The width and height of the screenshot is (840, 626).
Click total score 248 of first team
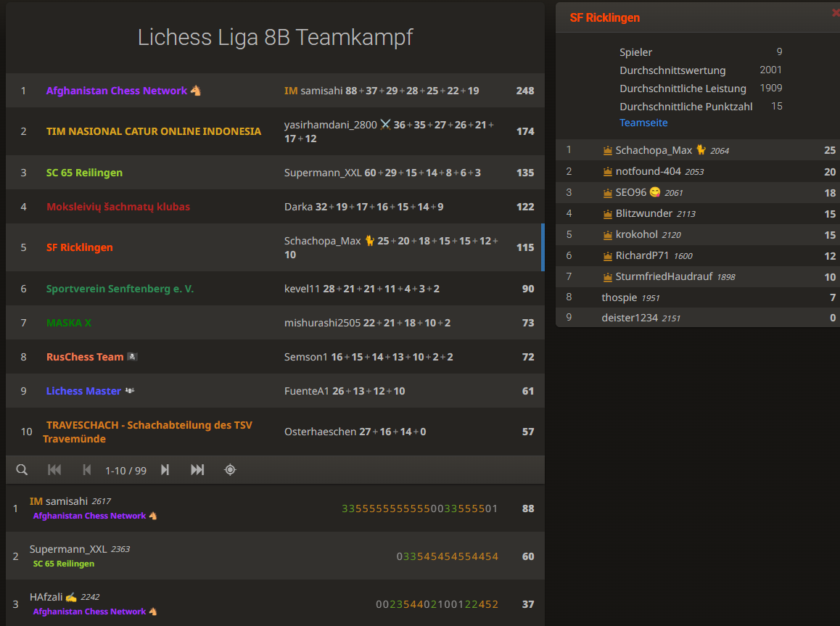[x=525, y=91]
